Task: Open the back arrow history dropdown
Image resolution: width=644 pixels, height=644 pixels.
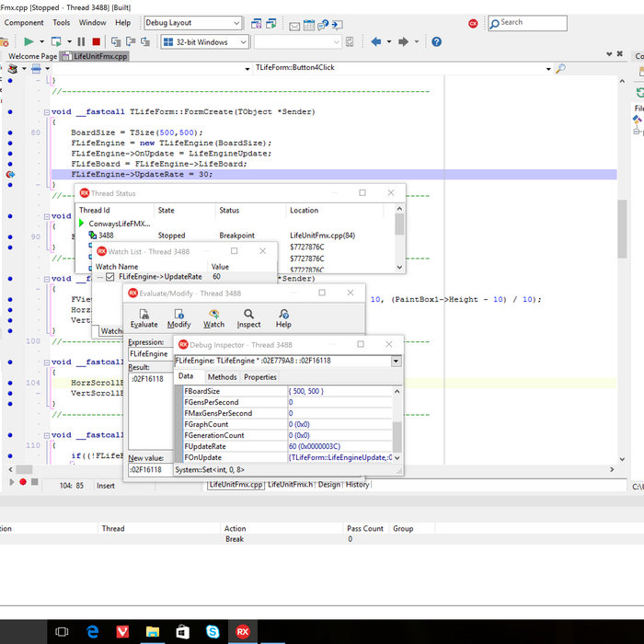Action: pyautogui.click(x=389, y=41)
